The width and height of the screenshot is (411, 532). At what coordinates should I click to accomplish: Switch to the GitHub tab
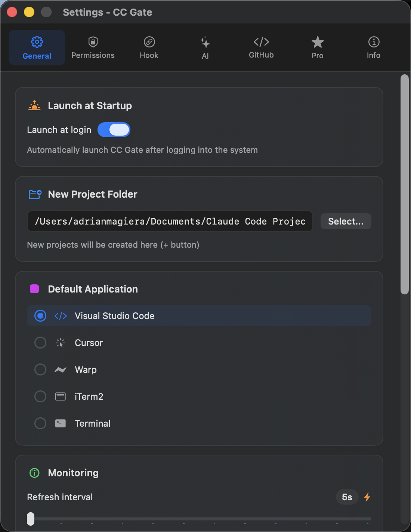pos(261,47)
